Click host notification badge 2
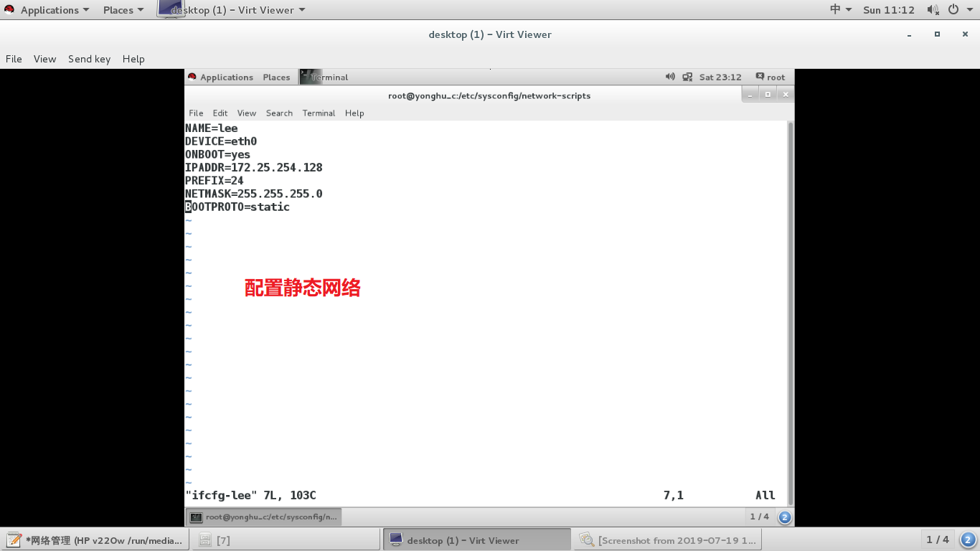Image resolution: width=980 pixels, height=551 pixels. point(967,540)
